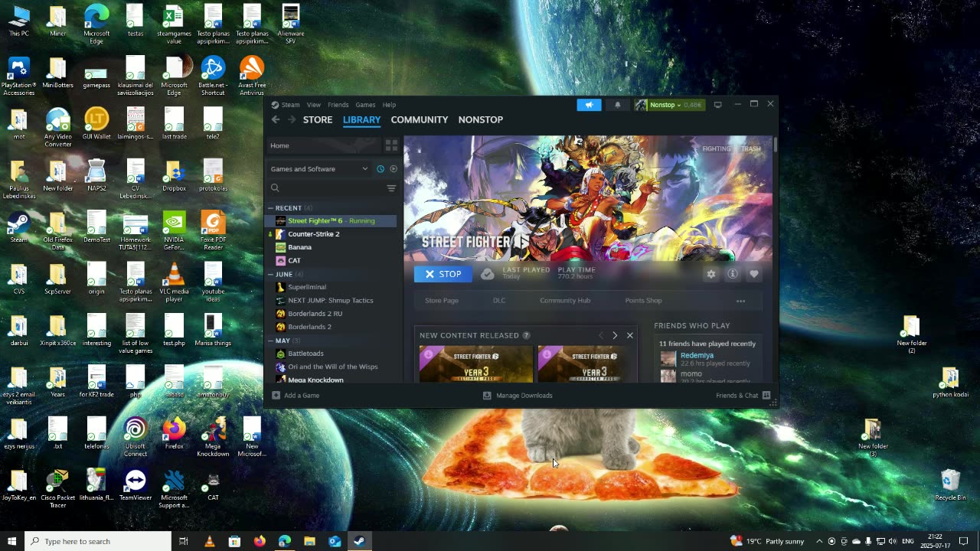Open the NONSTOP profile tab
The height and width of the screenshot is (551, 980).
(x=481, y=119)
